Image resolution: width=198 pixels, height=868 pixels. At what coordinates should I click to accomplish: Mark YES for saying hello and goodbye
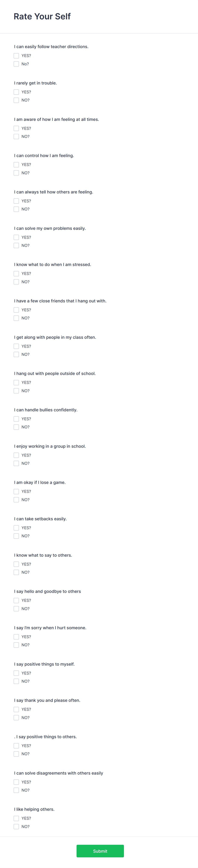(16, 601)
